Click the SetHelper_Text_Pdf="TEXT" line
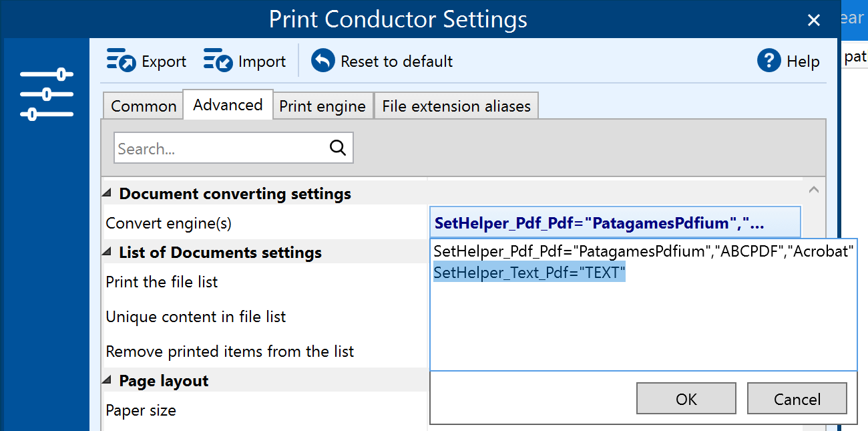The image size is (868, 431). coord(529,273)
